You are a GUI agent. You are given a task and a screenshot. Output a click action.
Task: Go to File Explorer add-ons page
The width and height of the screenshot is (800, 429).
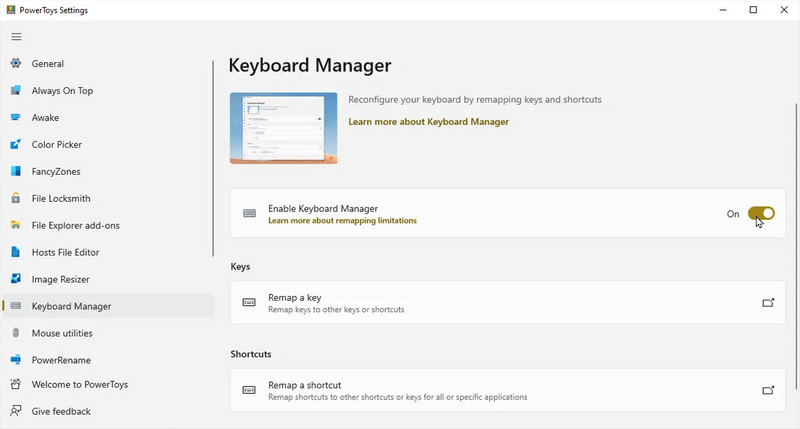(76, 225)
